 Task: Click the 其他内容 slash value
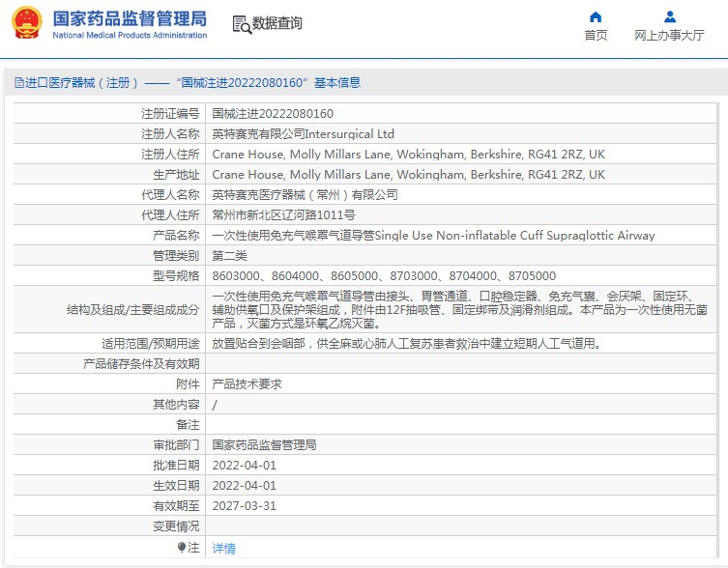point(215,405)
